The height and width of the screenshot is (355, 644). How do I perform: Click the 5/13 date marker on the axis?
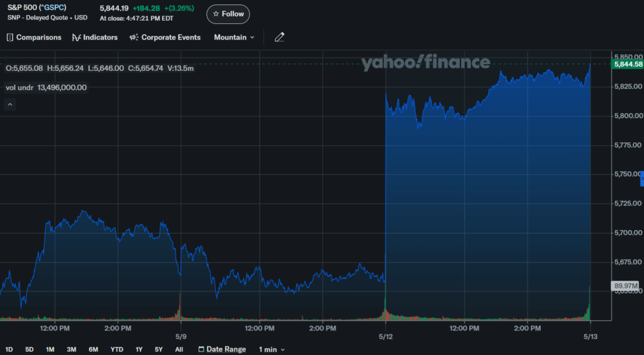point(590,336)
